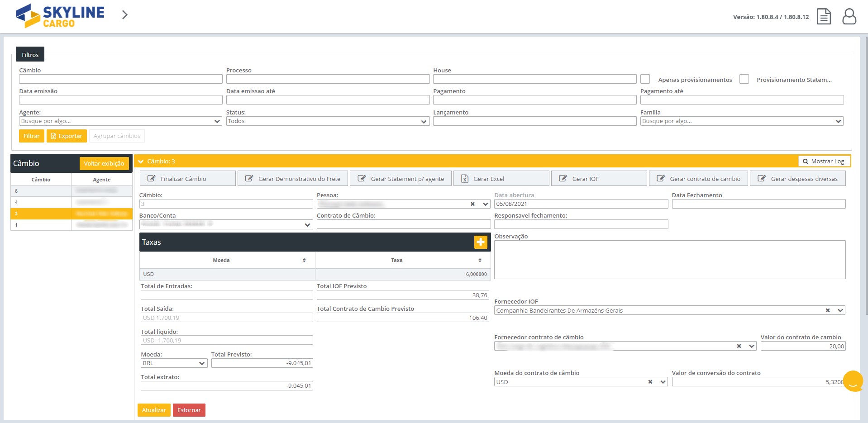The width and height of the screenshot is (868, 423).
Task: Open the Moeda BRL dropdown
Action: point(174,363)
